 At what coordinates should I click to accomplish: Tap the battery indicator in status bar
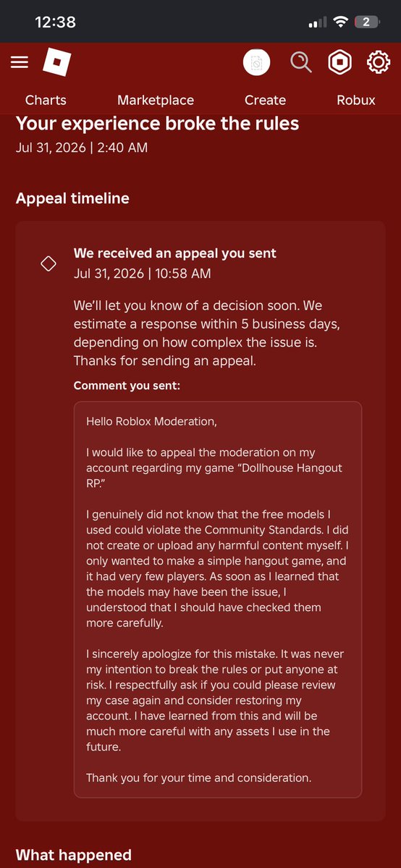click(x=368, y=22)
